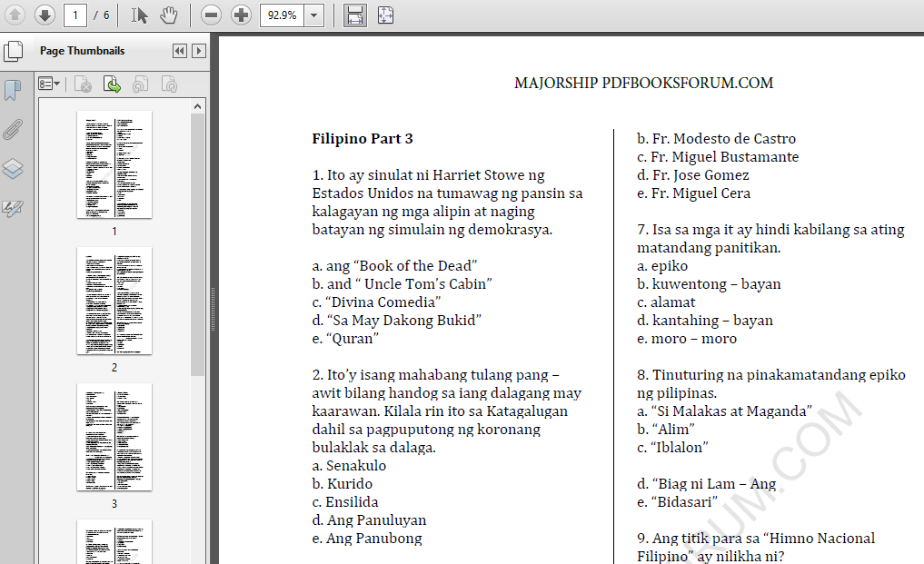Image resolution: width=924 pixels, height=564 pixels.
Task: Go to next page with down arrow button
Action: click(x=45, y=15)
